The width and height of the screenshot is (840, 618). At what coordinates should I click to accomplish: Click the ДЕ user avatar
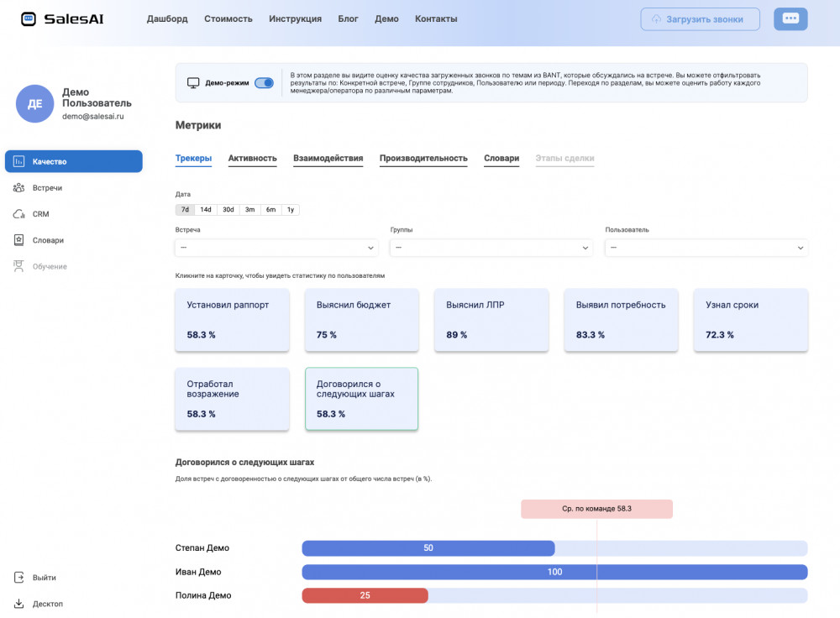pyautogui.click(x=34, y=104)
